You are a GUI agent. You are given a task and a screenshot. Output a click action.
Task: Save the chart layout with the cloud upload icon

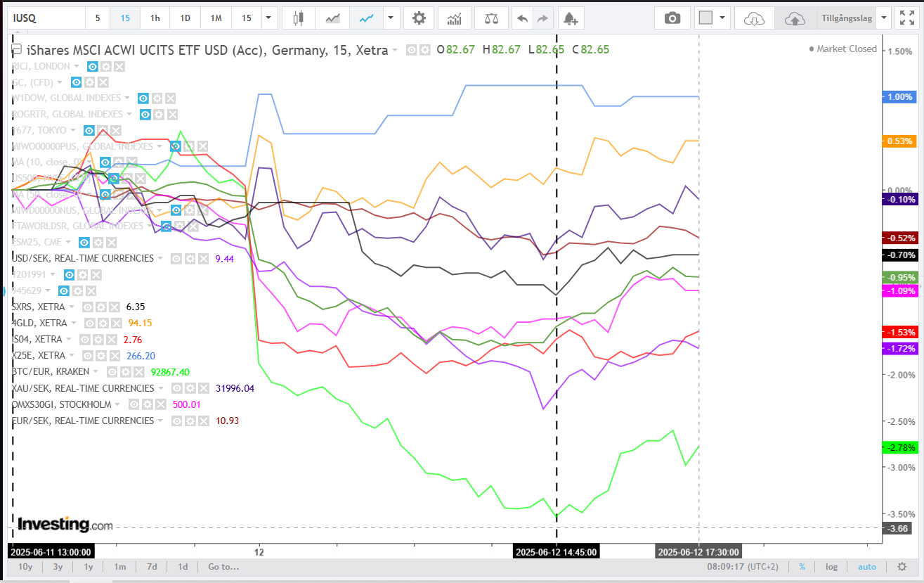[795, 18]
